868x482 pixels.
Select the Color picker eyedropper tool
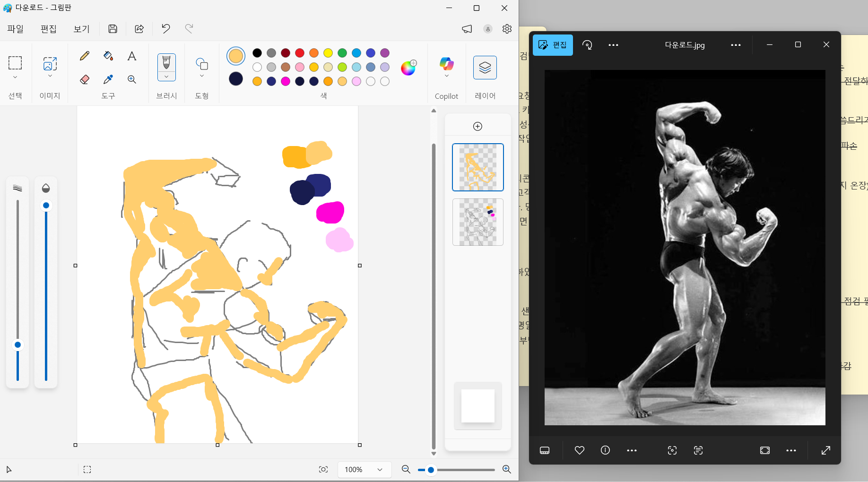point(108,79)
